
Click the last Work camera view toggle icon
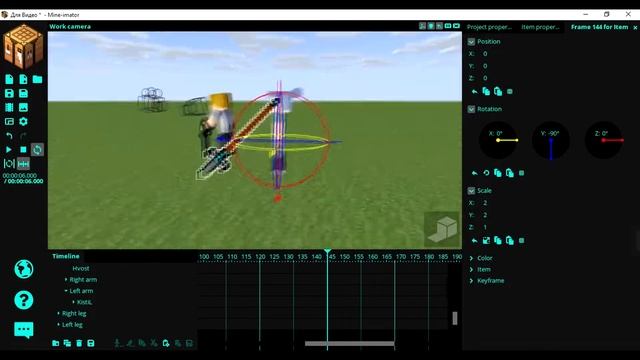click(x=456, y=26)
